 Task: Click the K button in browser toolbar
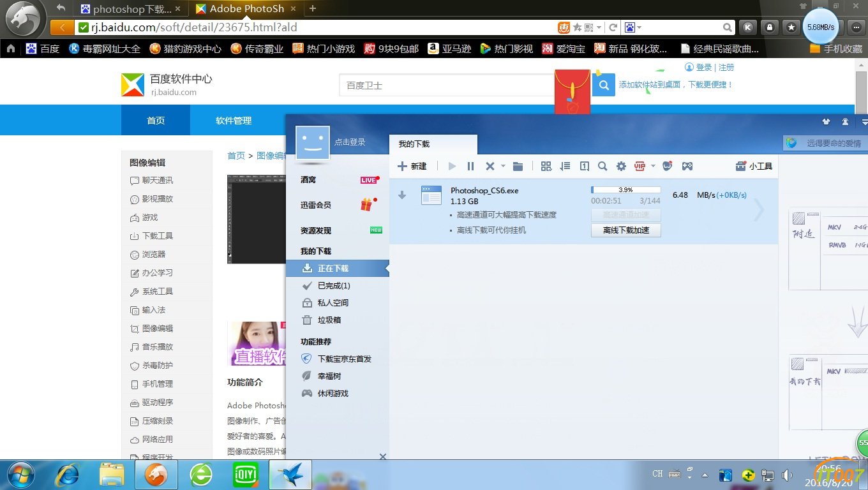coord(748,27)
